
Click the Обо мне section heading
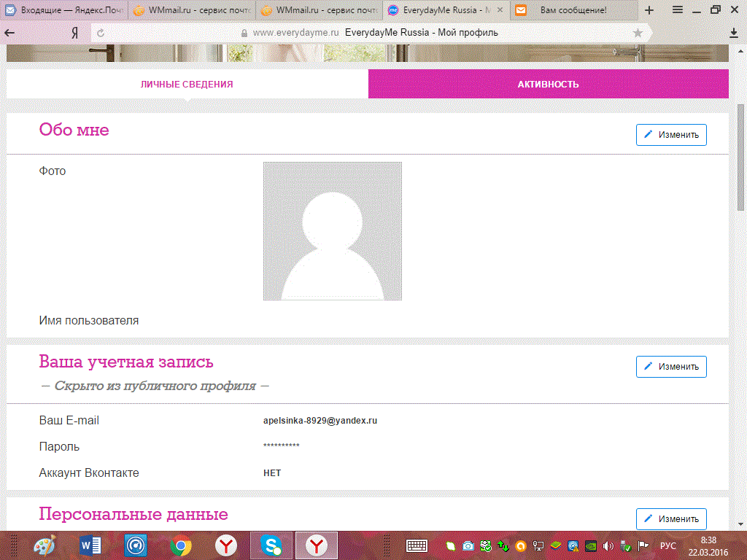(x=74, y=130)
